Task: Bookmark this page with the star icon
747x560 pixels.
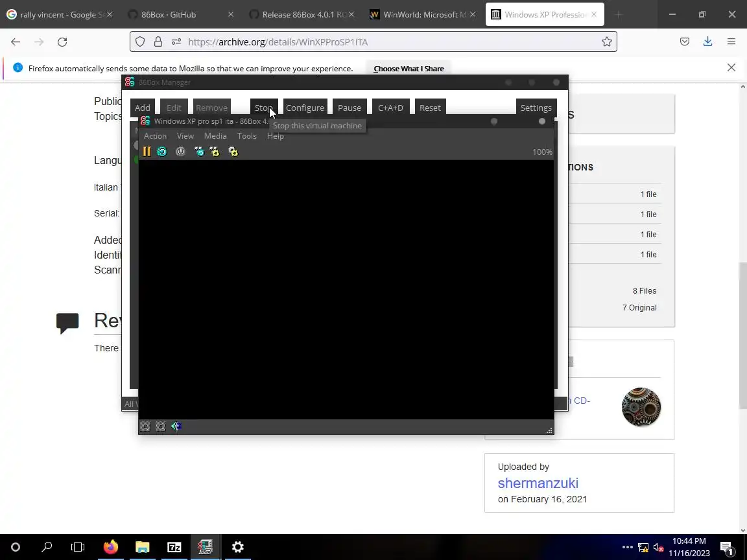Action: (x=606, y=42)
